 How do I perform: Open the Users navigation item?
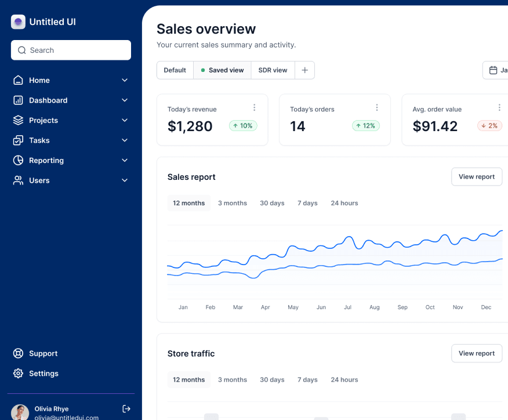click(x=71, y=180)
